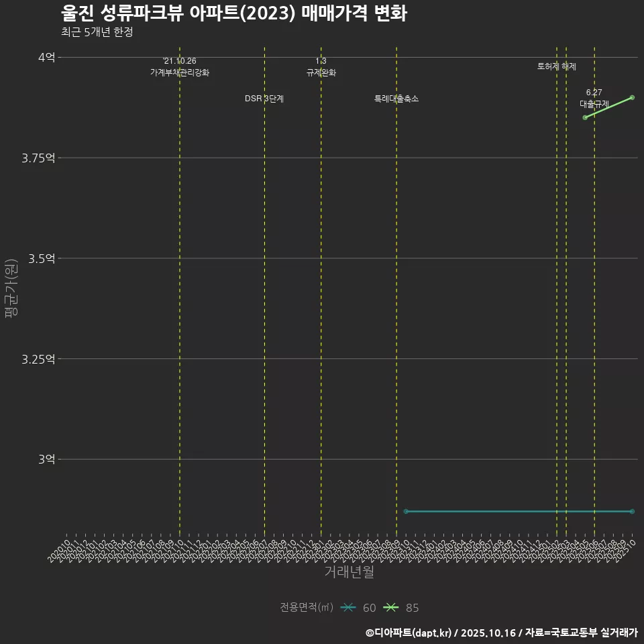Select the teal 60㎡ line start marker
The width and height of the screenshot is (644, 644).
tap(407, 511)
